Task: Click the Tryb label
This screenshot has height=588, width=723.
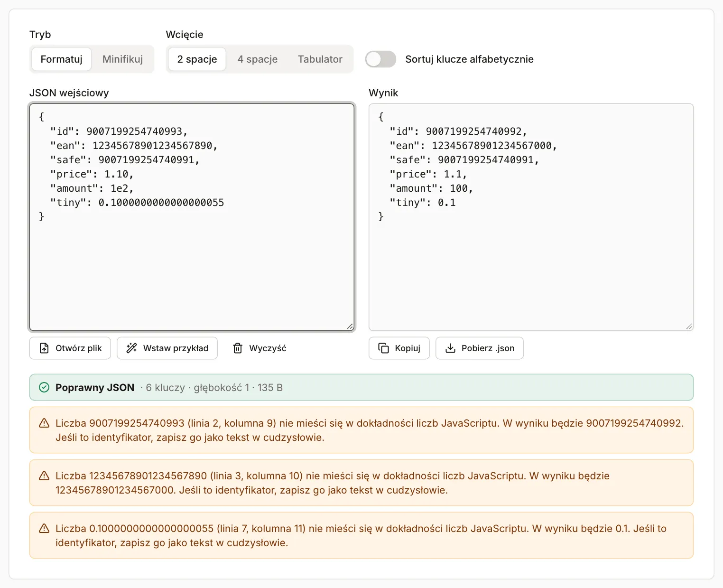Action: tap(40, 35)
